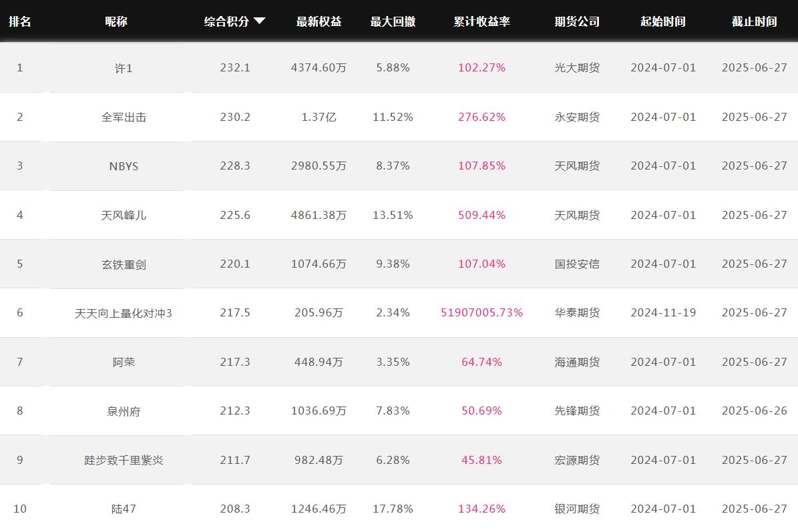Open trader 泉州府 profile
Screen dimensions: 798x532
[124, 411]
